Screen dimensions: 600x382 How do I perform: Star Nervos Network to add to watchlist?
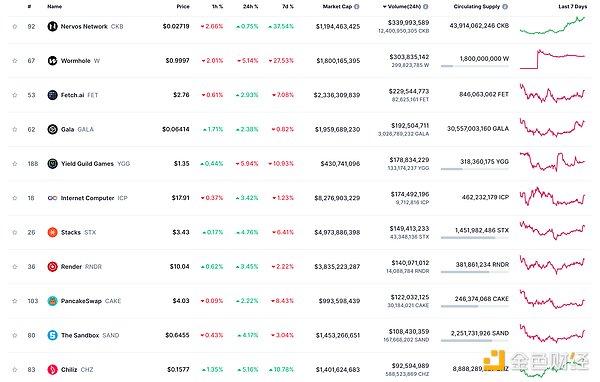[15, 26]
